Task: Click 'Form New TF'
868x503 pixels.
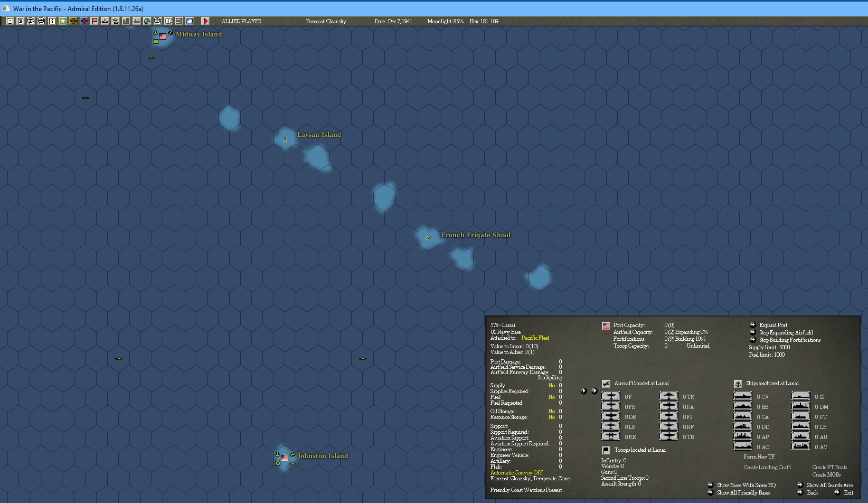Action: tap(759, 457)
